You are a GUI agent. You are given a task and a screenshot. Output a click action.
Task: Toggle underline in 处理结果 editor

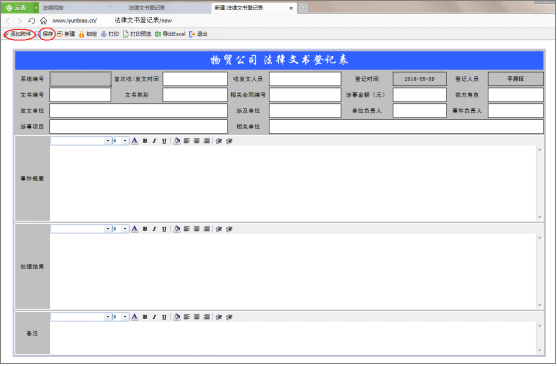(164, 229)
